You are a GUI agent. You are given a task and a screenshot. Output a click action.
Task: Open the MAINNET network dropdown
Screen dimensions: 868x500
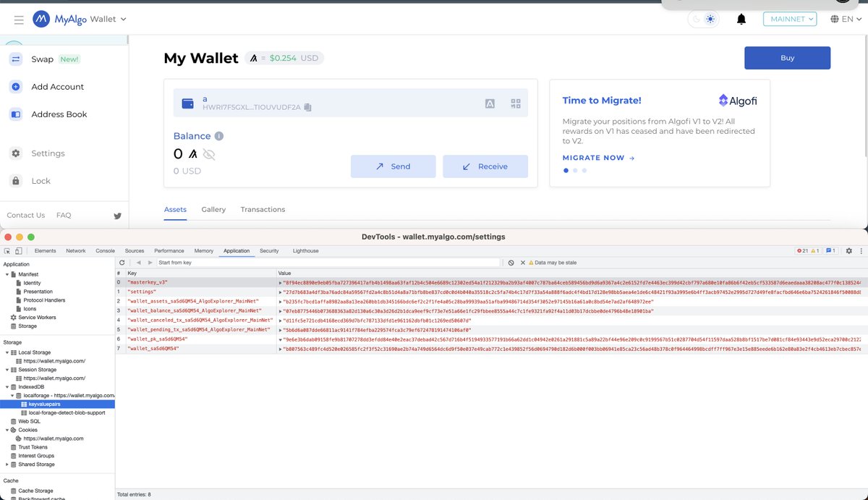[790, 19]
